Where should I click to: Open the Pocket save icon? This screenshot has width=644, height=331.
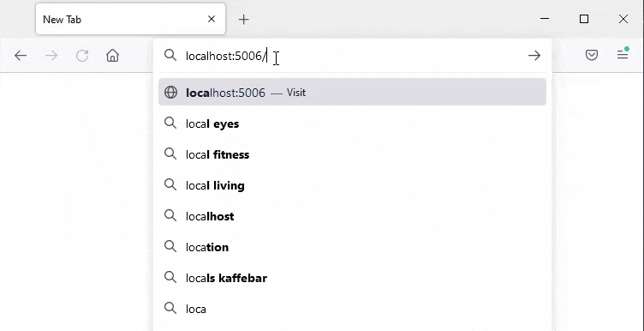point(592,55)
